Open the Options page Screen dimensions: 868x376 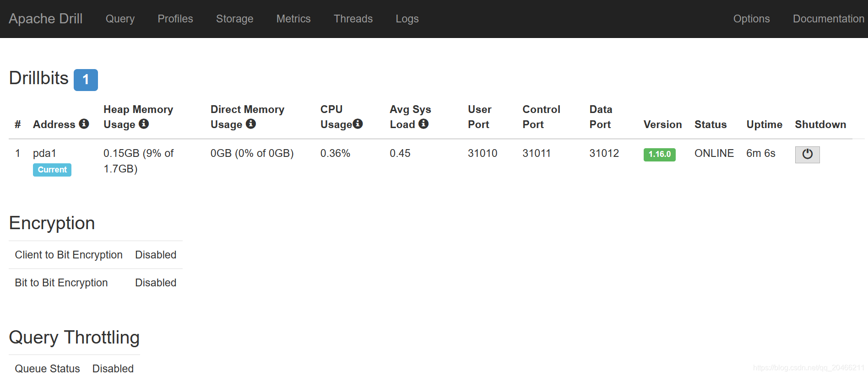[x=751, y=19]
